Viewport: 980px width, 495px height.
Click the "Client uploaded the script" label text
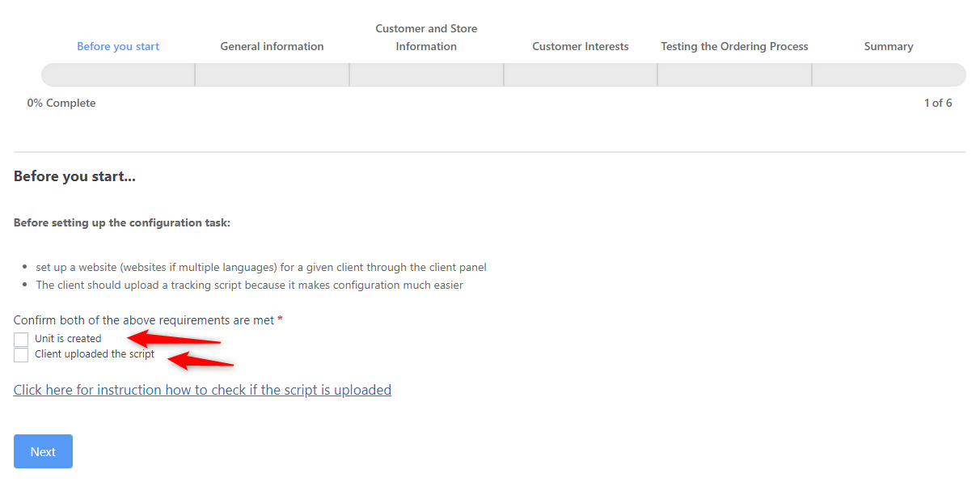coord(95,354)
